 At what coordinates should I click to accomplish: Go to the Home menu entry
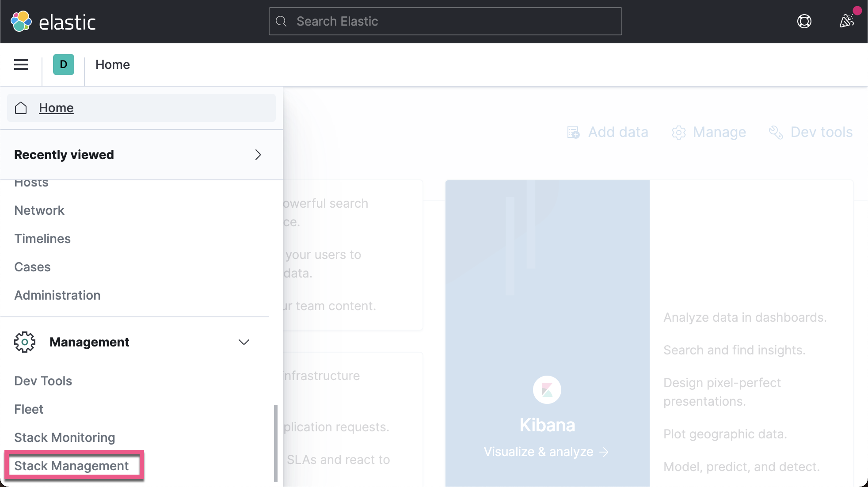point(56,107)
